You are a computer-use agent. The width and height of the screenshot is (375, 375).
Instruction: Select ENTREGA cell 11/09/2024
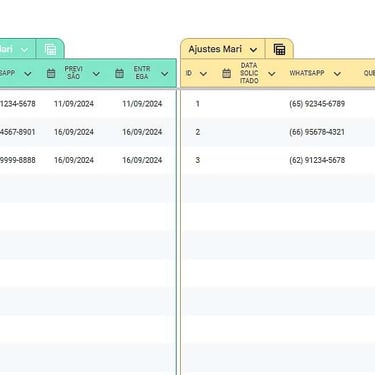pos(142,104)
